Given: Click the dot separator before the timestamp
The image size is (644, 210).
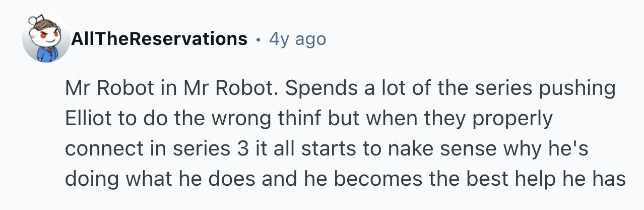Looking at the screenshot, I should [258, 39].
